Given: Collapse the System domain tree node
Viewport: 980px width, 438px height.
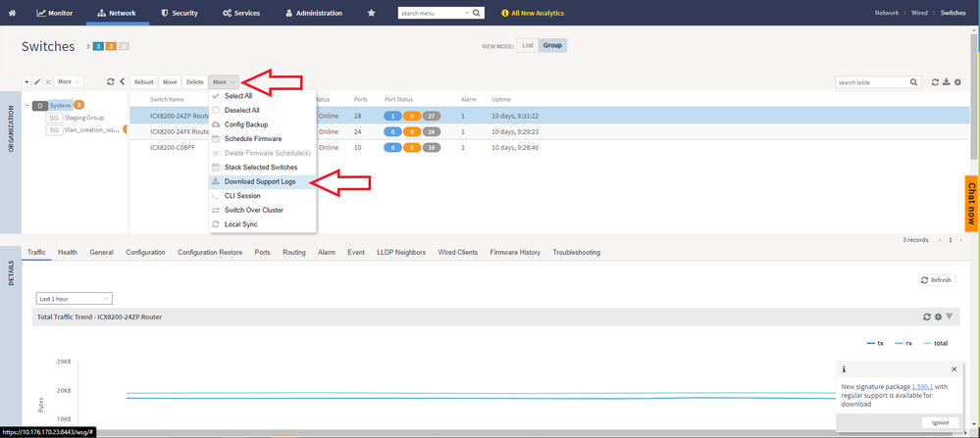Looking at the screenshot, I should (26, 105).
